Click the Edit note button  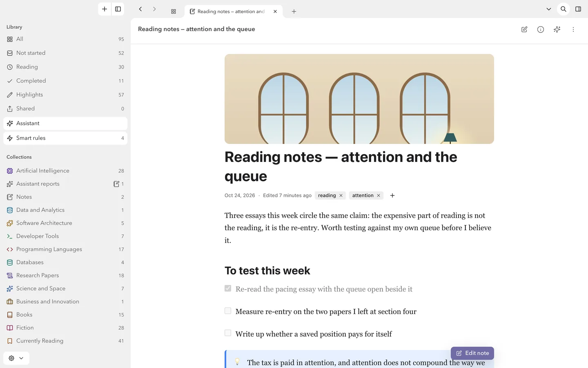pos(472,353)
